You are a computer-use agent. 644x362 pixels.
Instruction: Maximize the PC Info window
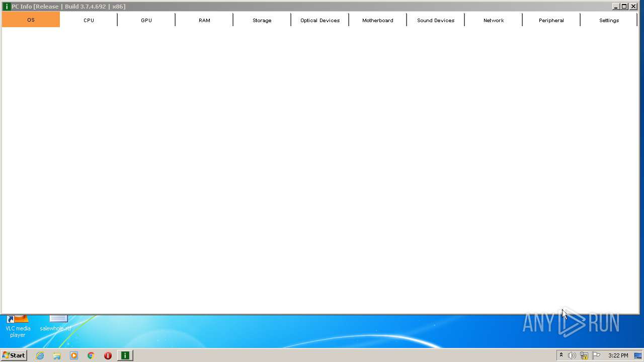[624, 7]
